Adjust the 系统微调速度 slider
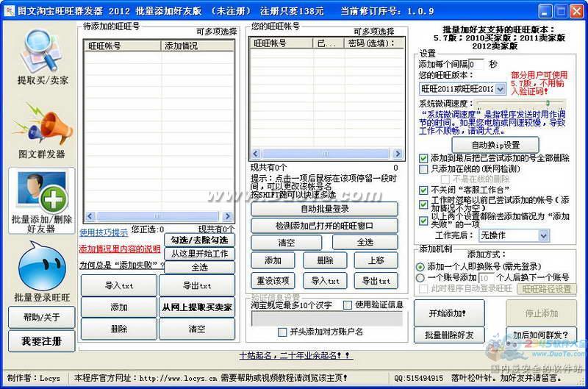The height and width of the screenshot is (389, 588). (548, 103)
